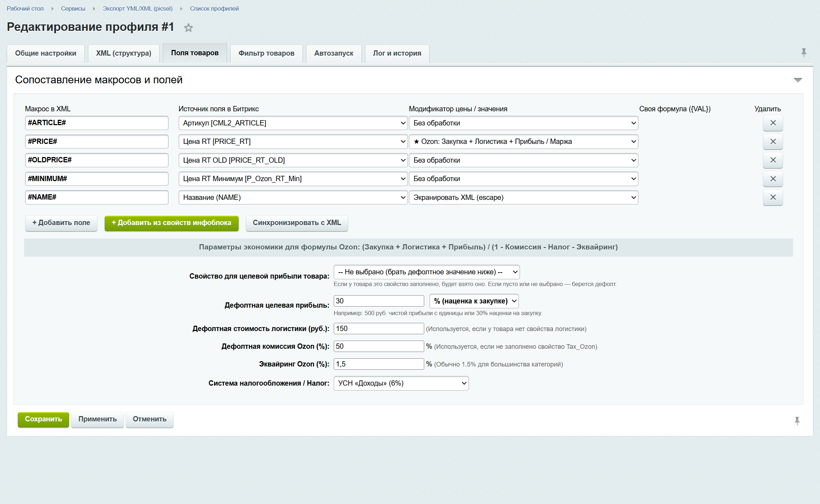Select the Поля товаров tab
The height and width of the screenshot is (504, 820).
[195, 53]
